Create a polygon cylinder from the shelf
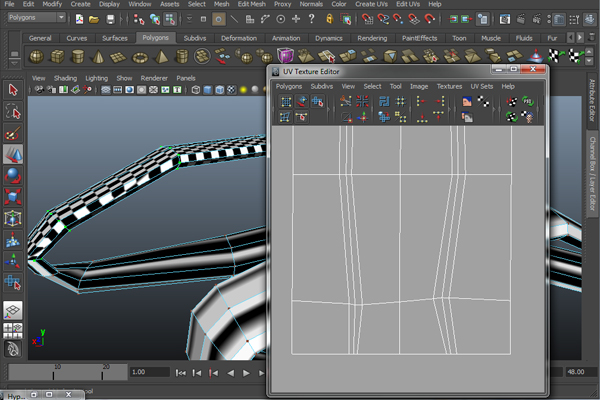 click(78, 57)
